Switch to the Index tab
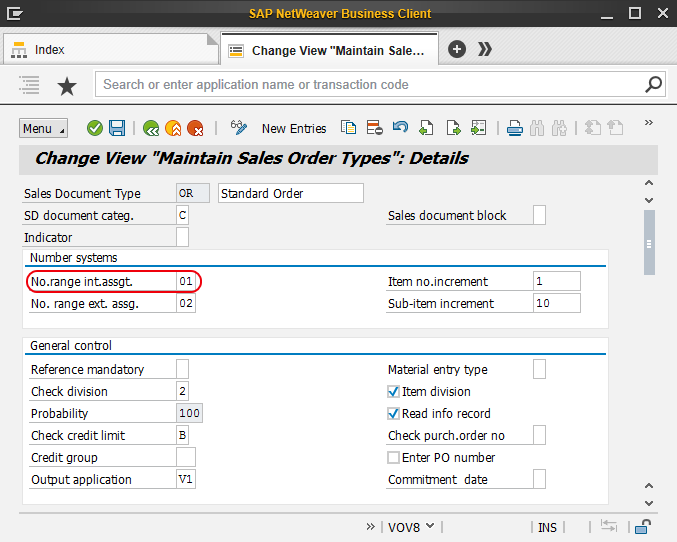 [x=110, y=50]
